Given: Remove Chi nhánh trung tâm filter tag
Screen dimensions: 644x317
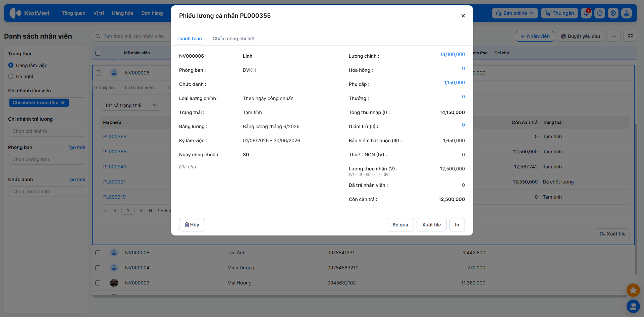Looking at the screenshot, I should [x=63, y=103].
